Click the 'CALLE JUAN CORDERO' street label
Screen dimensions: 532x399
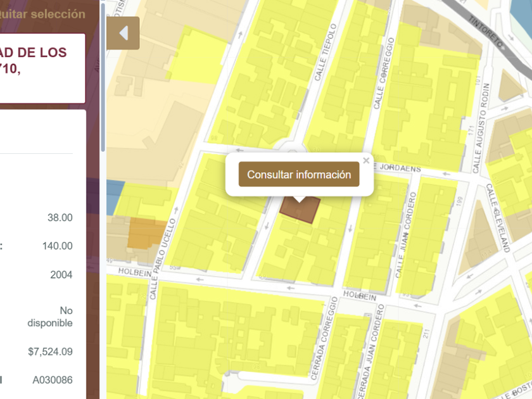(406, 235)
